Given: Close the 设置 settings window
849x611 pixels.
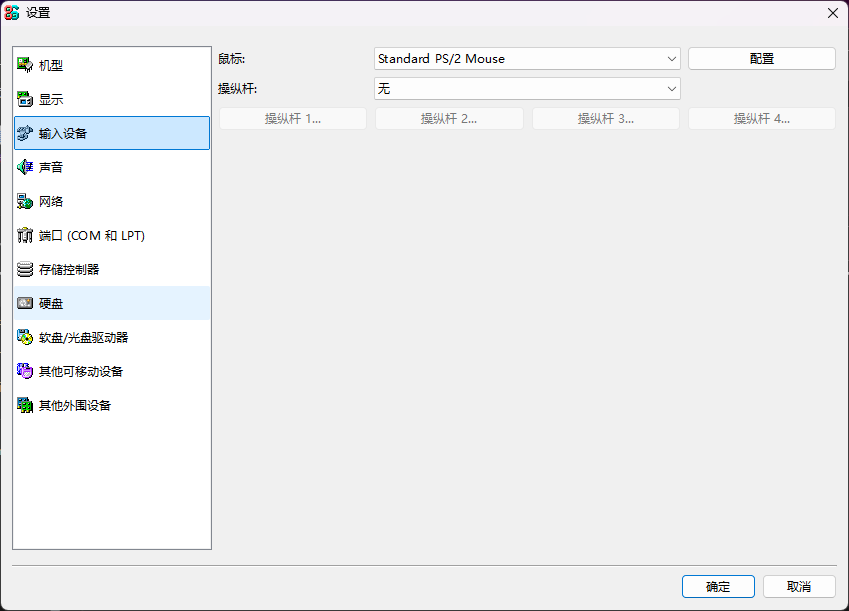Looking at the screenshot, I should click(832, 13).
